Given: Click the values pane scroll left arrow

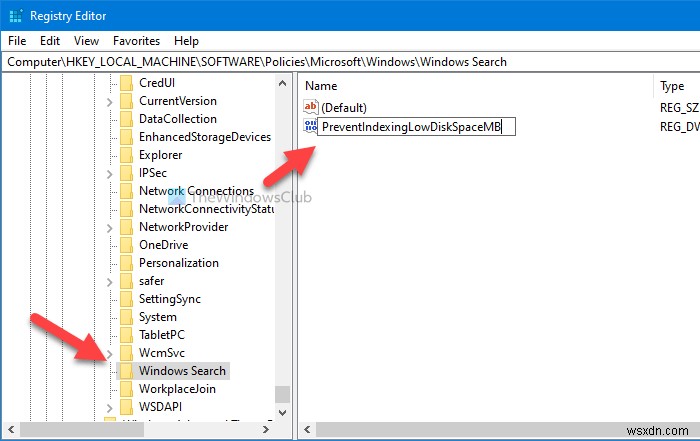Looking at the screenshot, I should click(x=307, y=430).
